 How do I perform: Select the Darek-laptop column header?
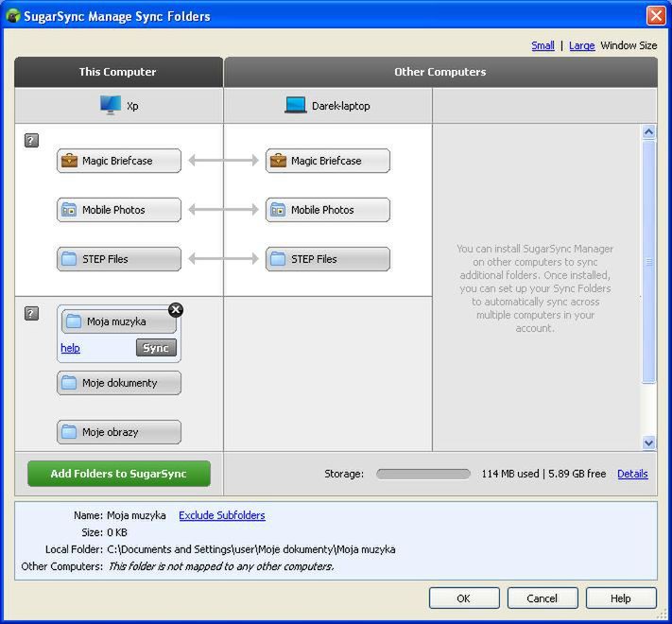tap(328, 106)
